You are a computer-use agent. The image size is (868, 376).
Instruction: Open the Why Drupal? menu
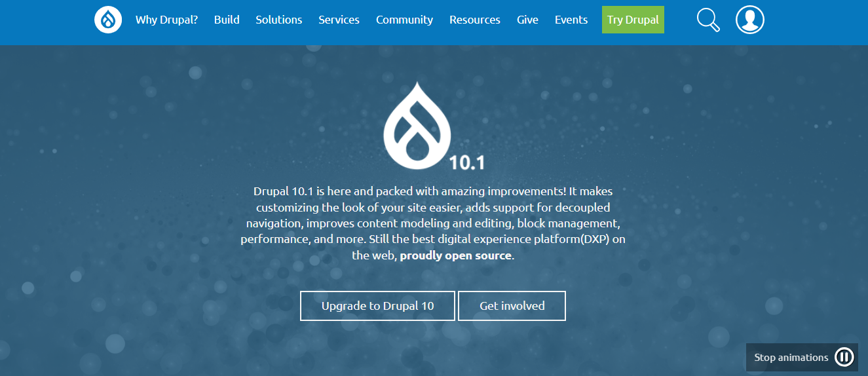coord(166,20)
